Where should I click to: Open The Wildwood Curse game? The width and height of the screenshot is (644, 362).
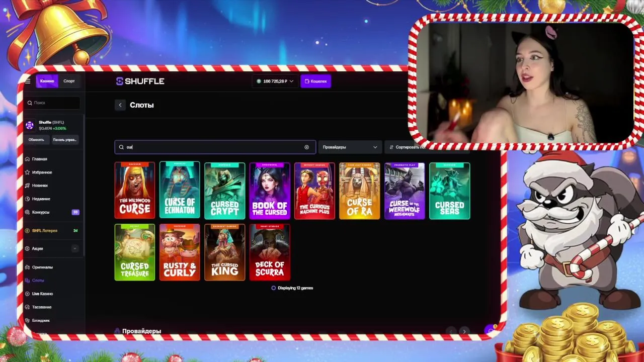[135, 191]
